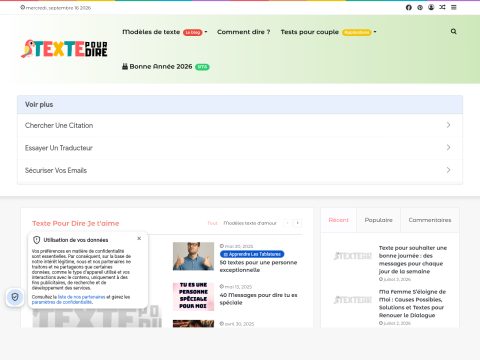Image resolution: width=480 pixels, height=360 pixels.
Task: Select the Comment dire ? menu item
Action: click(244, 32)
